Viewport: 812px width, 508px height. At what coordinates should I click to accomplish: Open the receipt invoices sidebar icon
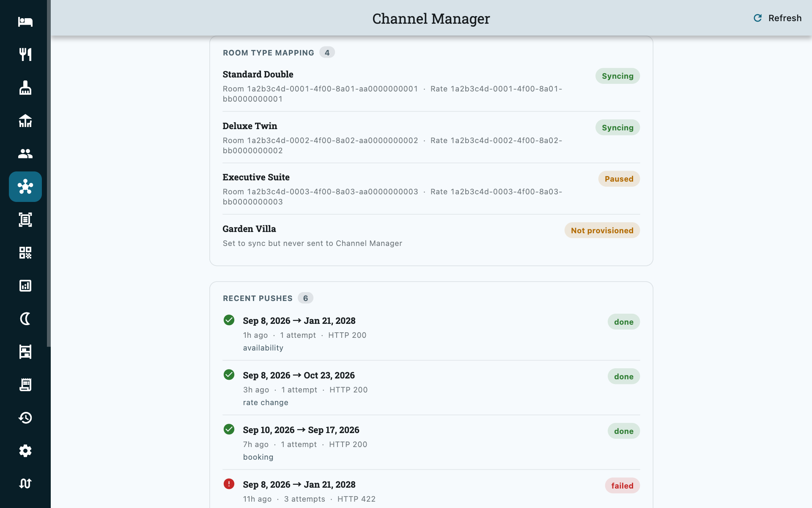click(25, 385)
